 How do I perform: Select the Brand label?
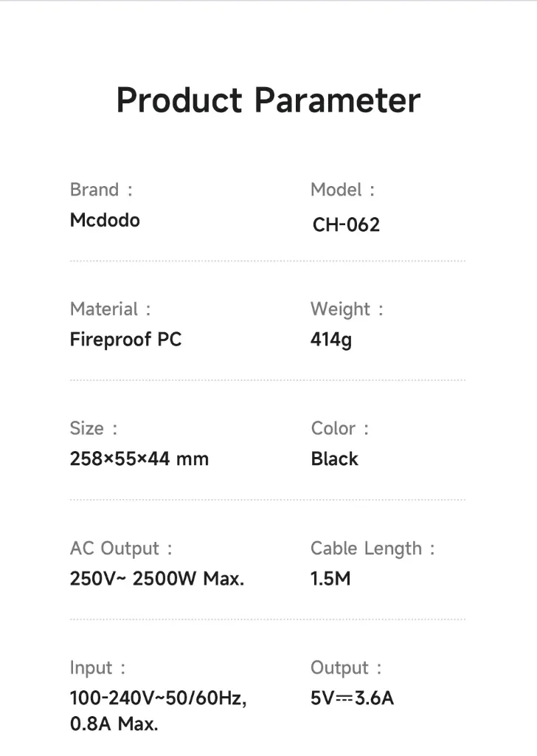(101, 190)
